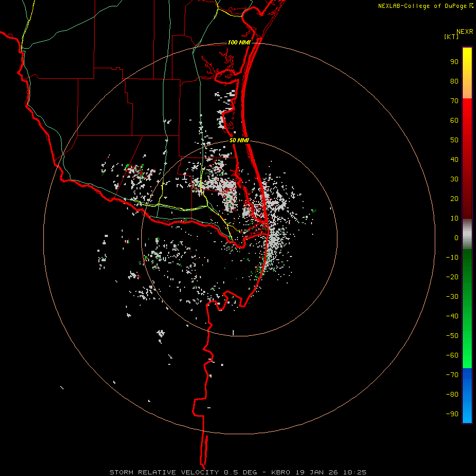This screenshot has width=476, height=476.
Task: Click the NEXR label above color bar
Action: pyautogui.click(x=465, y=32)
